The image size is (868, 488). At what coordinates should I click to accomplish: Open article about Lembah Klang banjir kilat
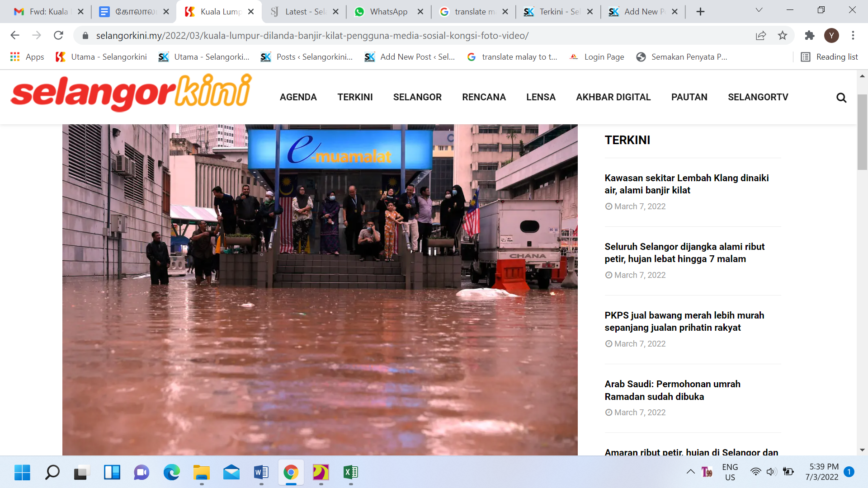(x=686, y=184)
